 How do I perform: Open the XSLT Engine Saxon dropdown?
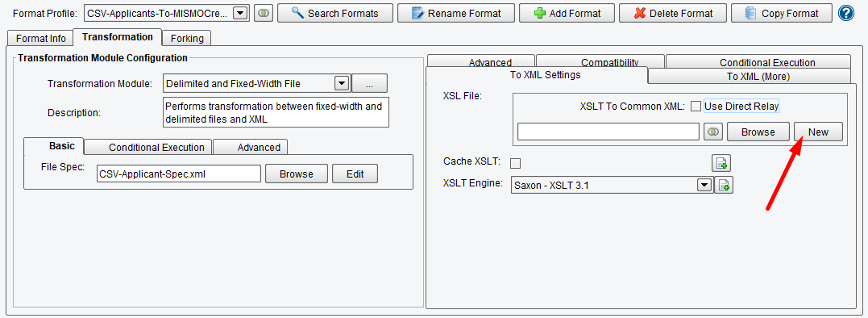(x=704, y=185)
